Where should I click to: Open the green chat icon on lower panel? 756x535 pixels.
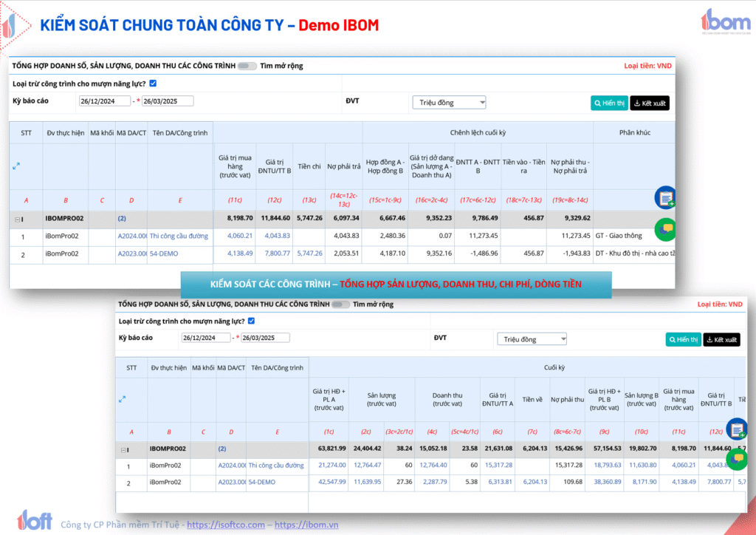[736, 459]
